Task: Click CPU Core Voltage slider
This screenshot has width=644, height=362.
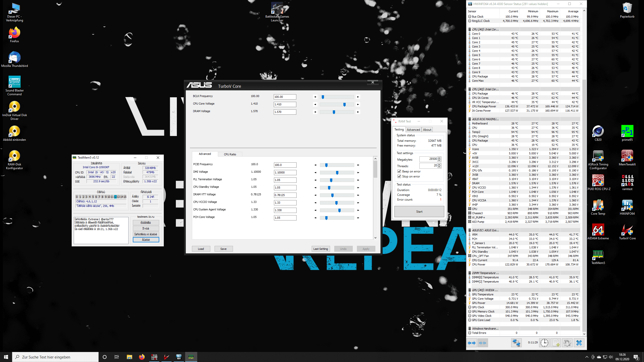Action: click(337, 104)
